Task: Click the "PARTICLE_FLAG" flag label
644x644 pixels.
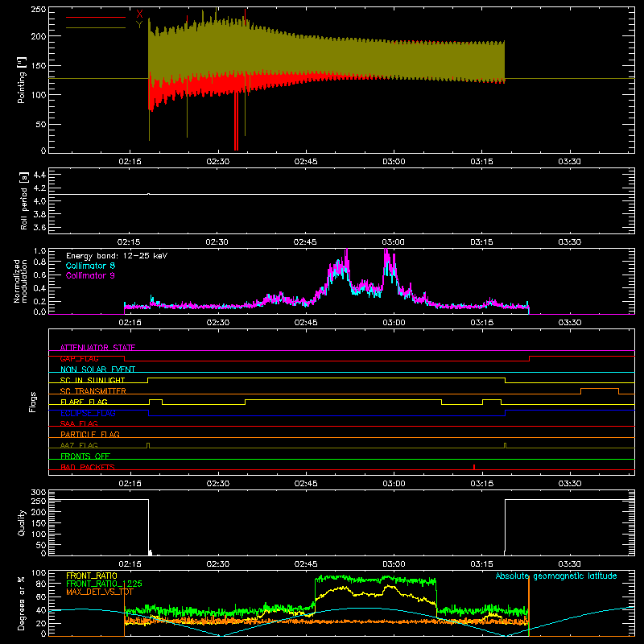Action: coord(90,434)
